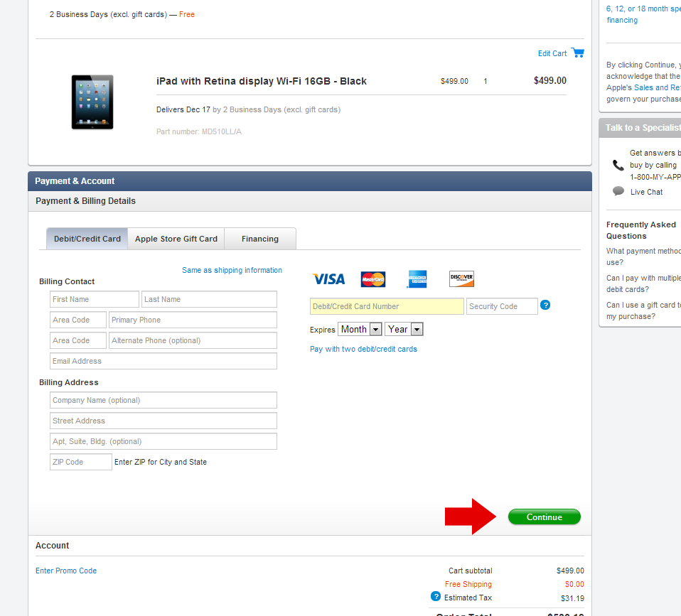
Task: Click the iPad product thumbnail
Action: [x=92, y=102]
